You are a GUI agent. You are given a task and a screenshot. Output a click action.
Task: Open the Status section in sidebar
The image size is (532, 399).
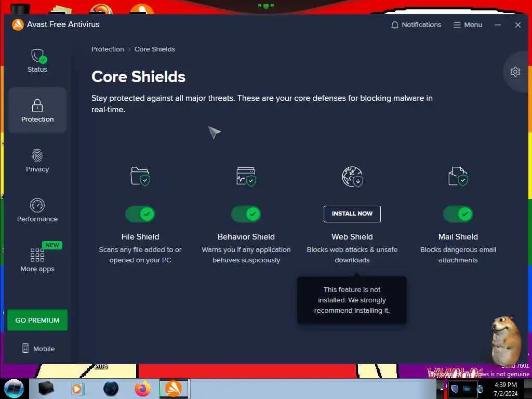tap(37, 60)
